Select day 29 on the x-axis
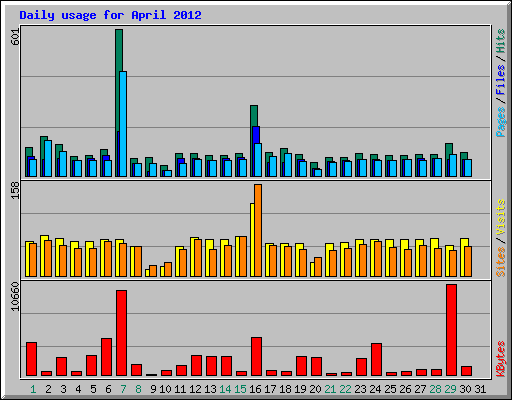512x400 pixels. point(450,389)
